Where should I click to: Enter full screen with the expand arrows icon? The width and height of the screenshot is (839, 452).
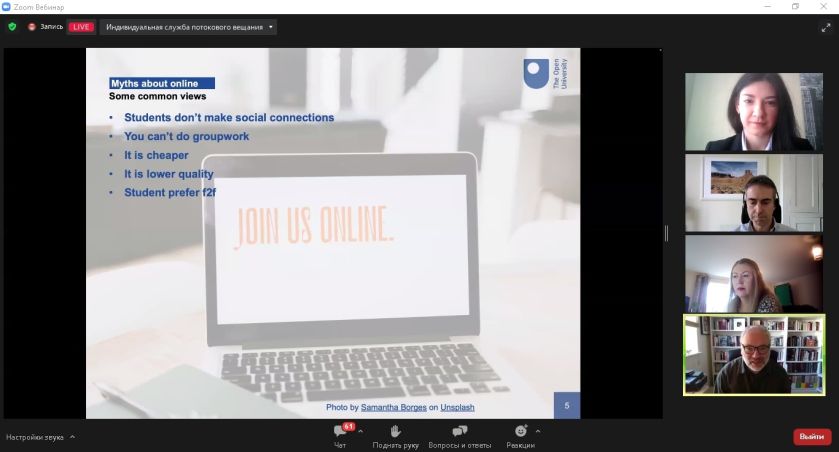click(x=826, y=28)
